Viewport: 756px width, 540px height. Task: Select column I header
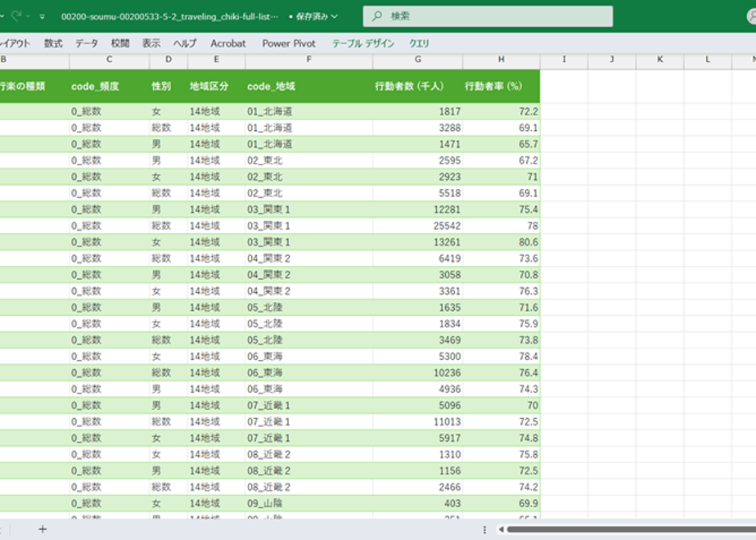(x=564, y=60)
